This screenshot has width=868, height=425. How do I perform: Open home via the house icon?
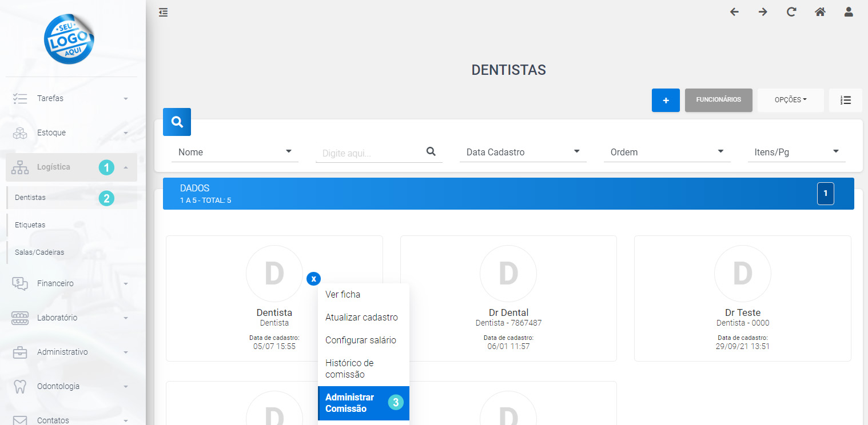820,12
